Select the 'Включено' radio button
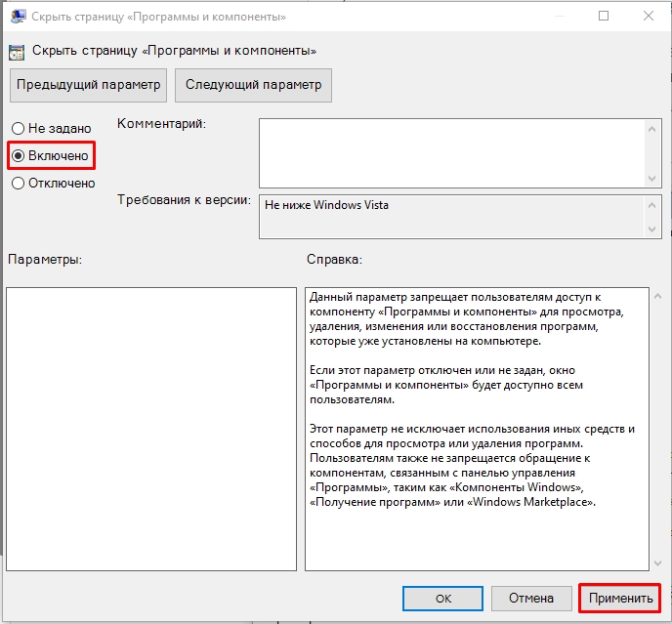 [x=18, y=155]
